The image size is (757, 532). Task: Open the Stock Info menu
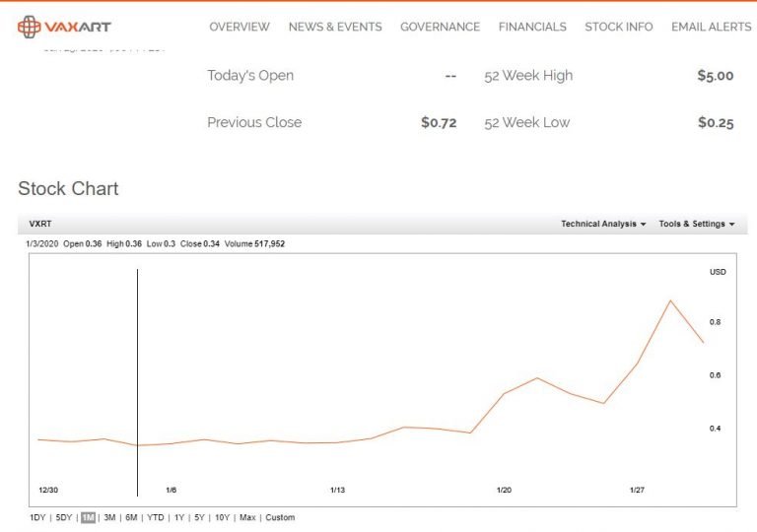point(618,27)
